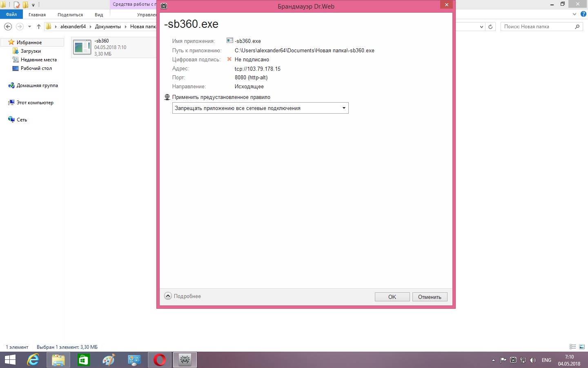Expand the breadcrumb arrow after alexander64
The image size is (588, 368).
click(90, 27)
